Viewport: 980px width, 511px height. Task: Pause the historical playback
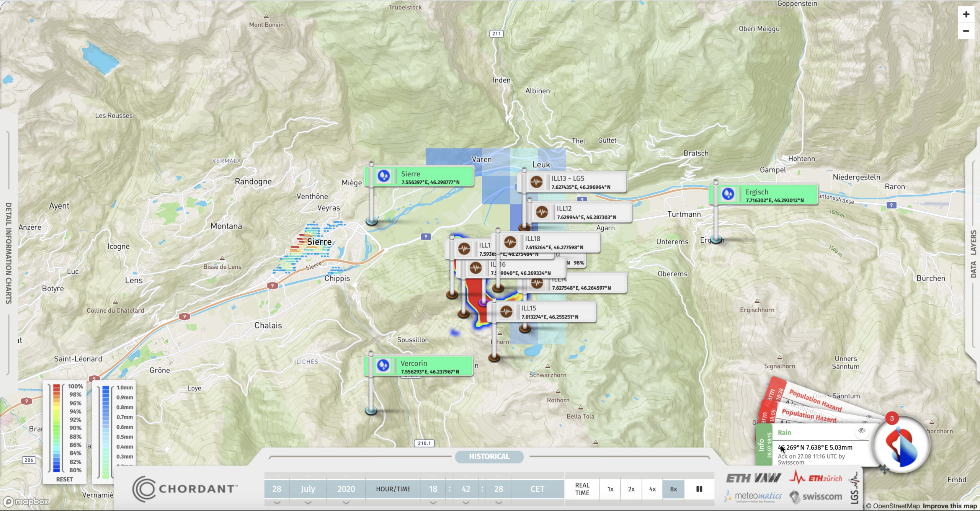click(699, 489)
